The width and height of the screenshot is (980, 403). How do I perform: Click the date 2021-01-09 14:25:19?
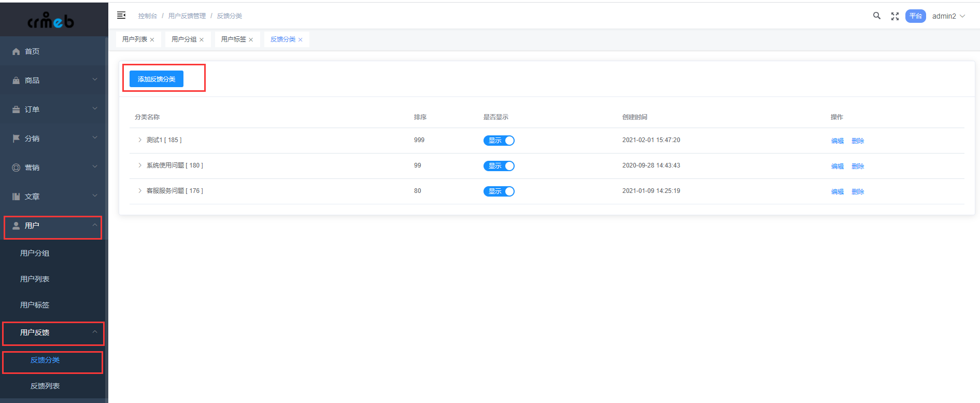651,191
